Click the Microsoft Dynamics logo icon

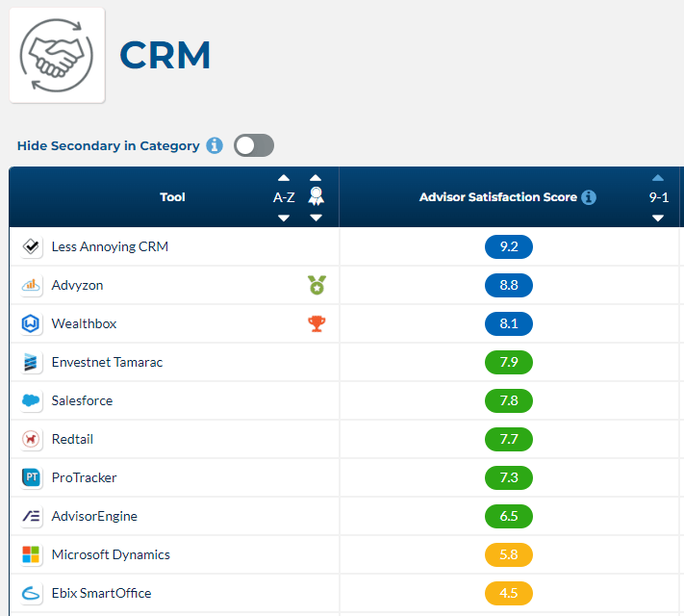[x=31, y=554]
